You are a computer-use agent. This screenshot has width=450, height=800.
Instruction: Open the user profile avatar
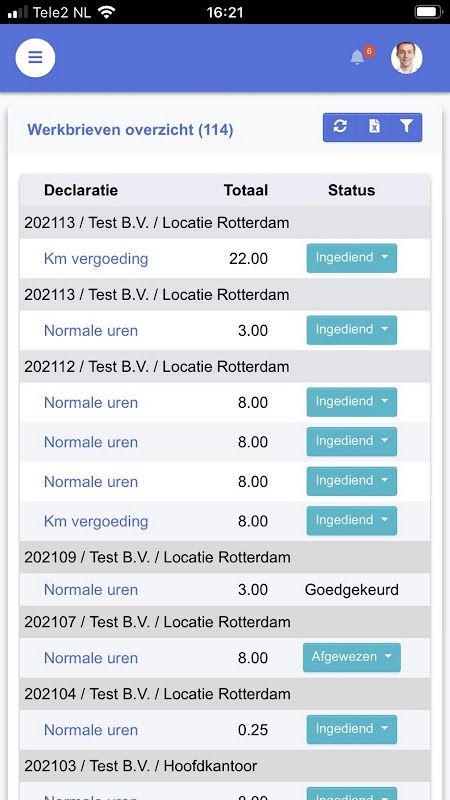407,58
